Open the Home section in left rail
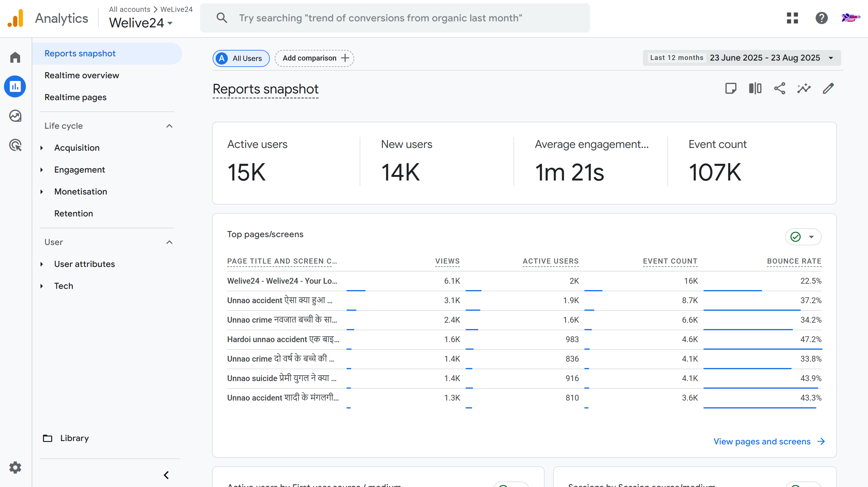The height and width of the screenshot is (487, 868). click(15, 57)
